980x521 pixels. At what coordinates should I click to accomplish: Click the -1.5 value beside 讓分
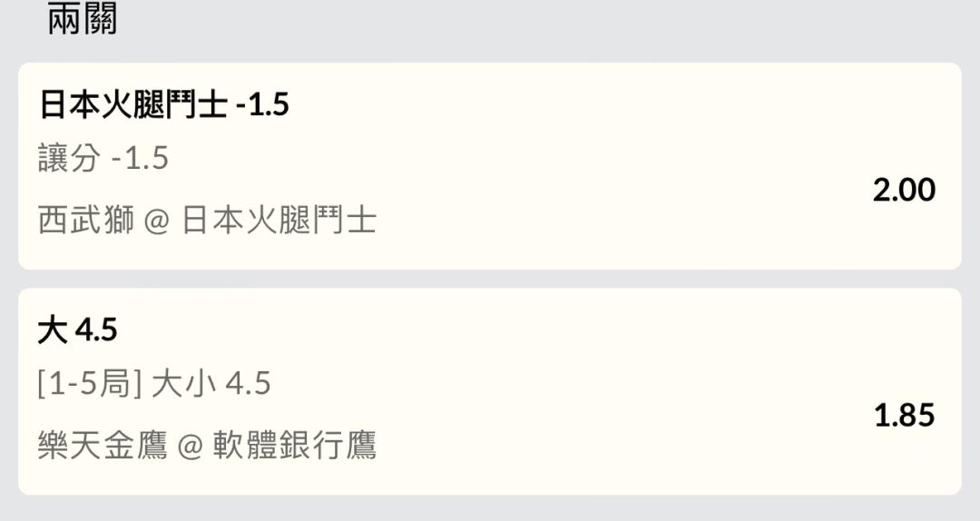[141, 159]
